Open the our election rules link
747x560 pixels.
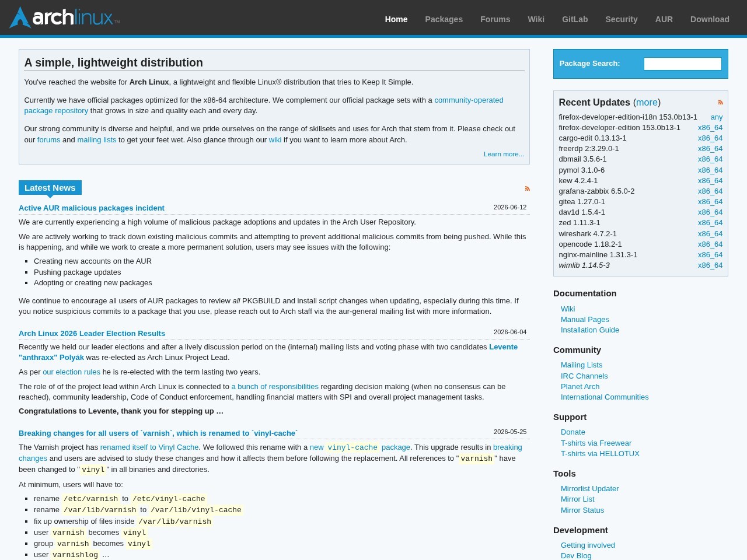click(71, 372)
